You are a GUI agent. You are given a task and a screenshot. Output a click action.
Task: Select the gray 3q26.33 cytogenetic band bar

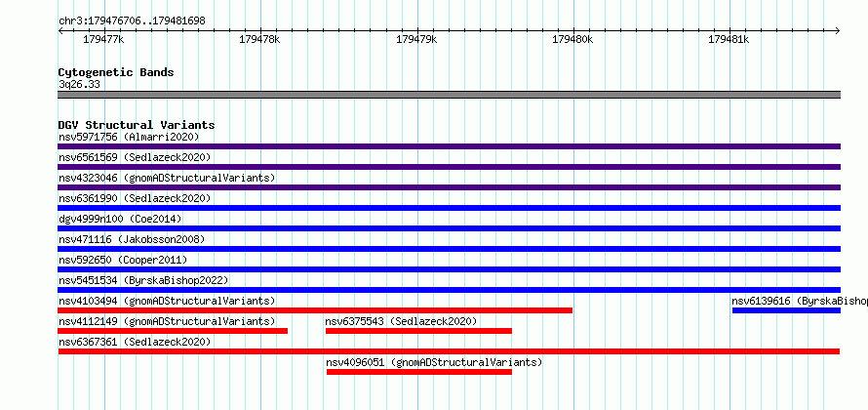[449, 95]
